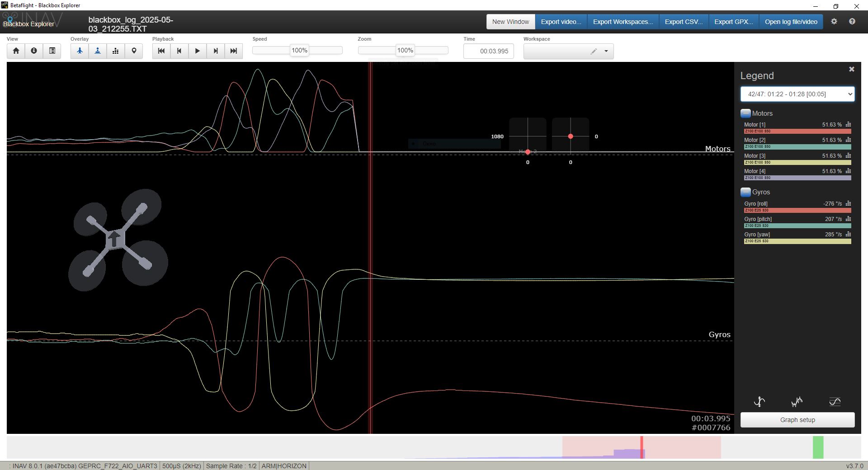Image resolution: width=868 pixels, height=470 pixels.
Task: Click the Open log file/video button
Action: tap(791, 22)
